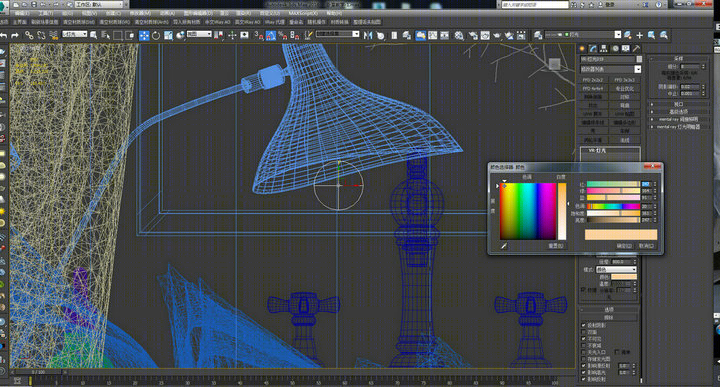Image resolution: width=720 pixels, height=387 pixels.
Task: Activate Bind to Space Warp tool
Action: point(53,35)
